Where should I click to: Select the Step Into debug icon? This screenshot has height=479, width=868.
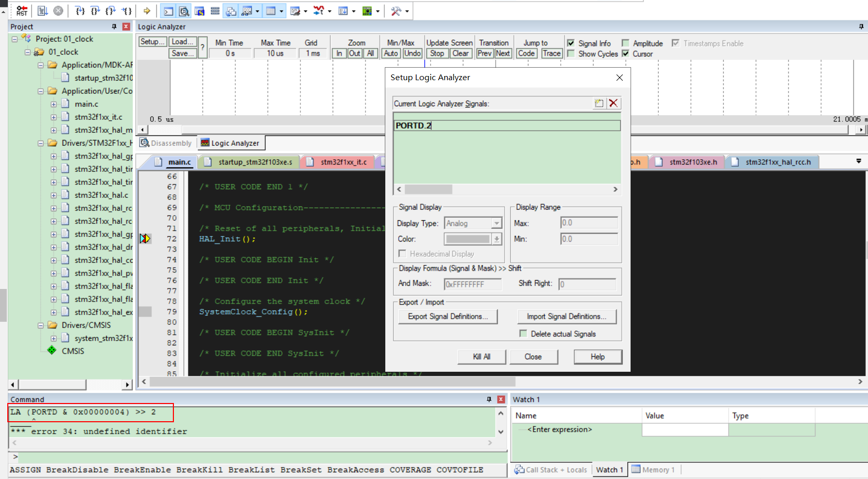[80, 10]
